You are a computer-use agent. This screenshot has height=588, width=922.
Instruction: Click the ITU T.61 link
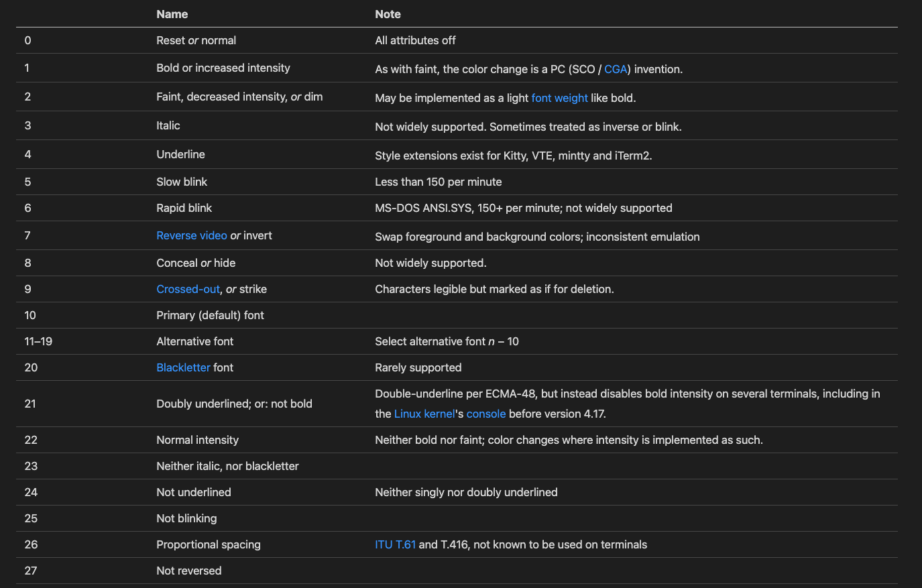click(x=395, y=544)
